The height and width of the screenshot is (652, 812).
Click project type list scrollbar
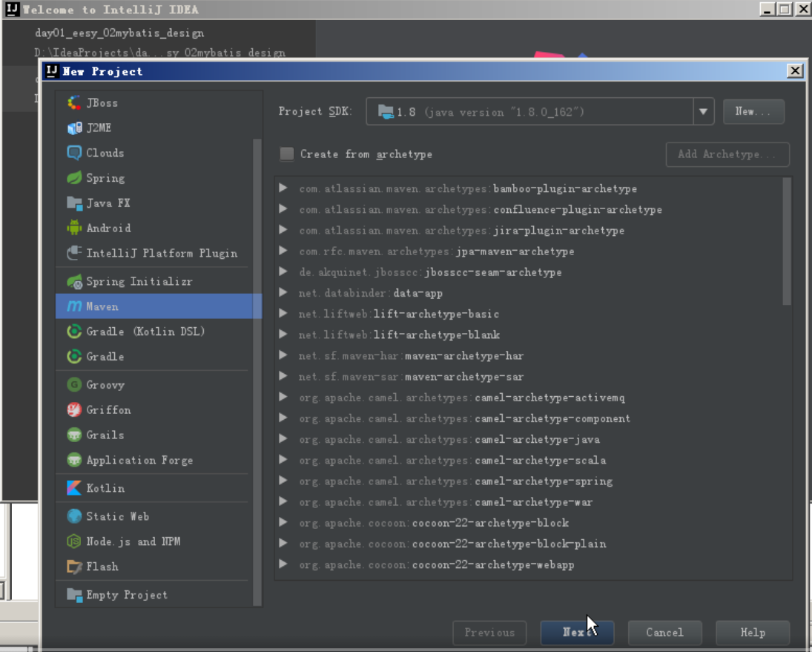[257, 372]
